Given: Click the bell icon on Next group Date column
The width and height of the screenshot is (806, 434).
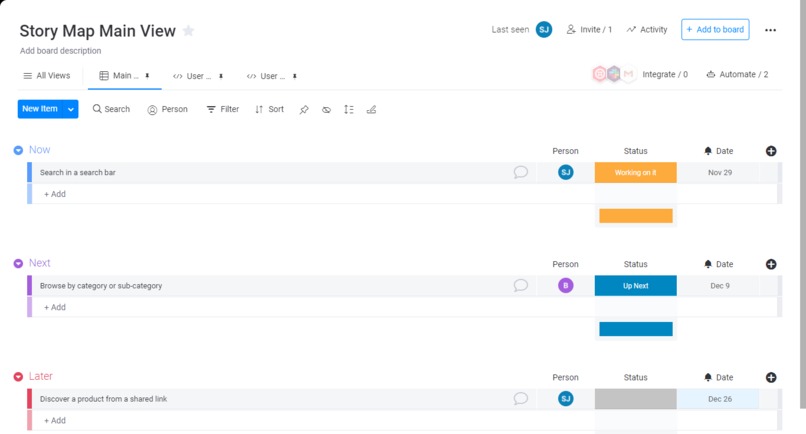Looking at the screenshot, I should [708, 264].
